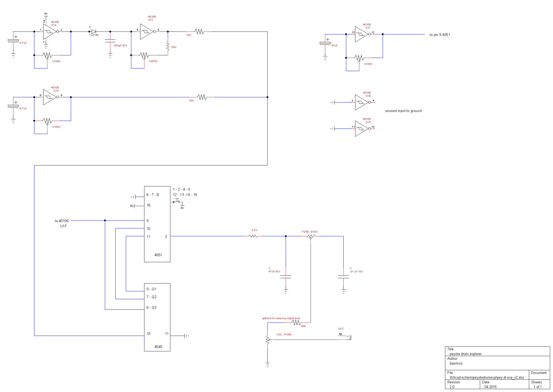
Task: Click the 'peyote drum explorer' title field
Action: tap(465, 354)
